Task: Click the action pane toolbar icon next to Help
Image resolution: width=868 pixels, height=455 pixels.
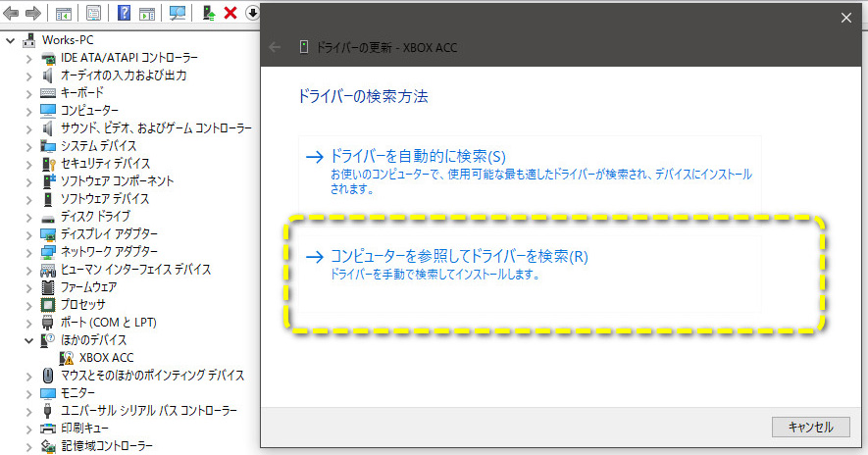Action: tap(147, 14)
